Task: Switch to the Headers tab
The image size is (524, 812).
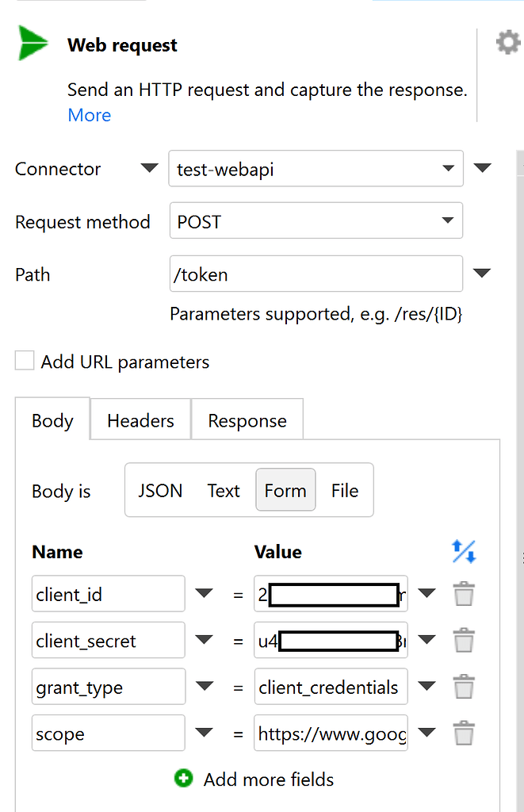Action: pyautogui.click(x=140, y=420)
